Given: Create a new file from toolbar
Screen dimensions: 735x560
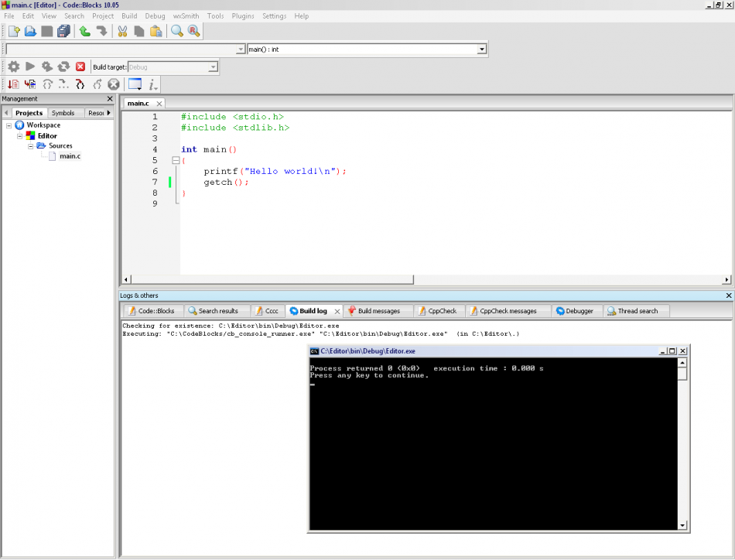Looking at the screenshot, I should point(14,32).
